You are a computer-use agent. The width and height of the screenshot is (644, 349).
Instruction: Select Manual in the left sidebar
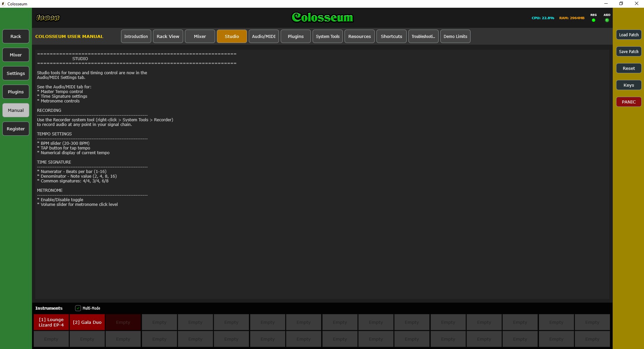[16, 110]
